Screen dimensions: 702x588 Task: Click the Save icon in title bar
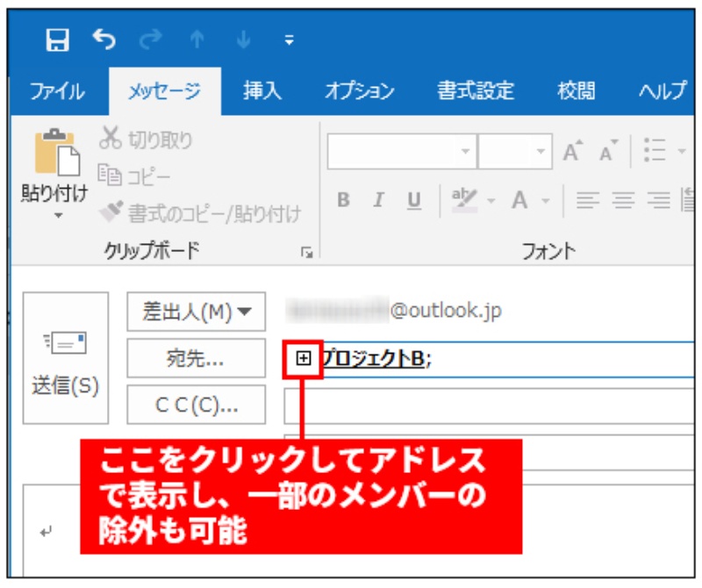click(58, 39)
